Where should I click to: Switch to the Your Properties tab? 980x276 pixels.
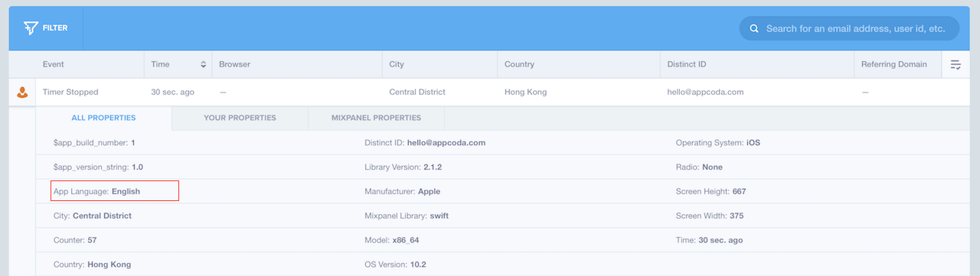click(x=240, y=118)
